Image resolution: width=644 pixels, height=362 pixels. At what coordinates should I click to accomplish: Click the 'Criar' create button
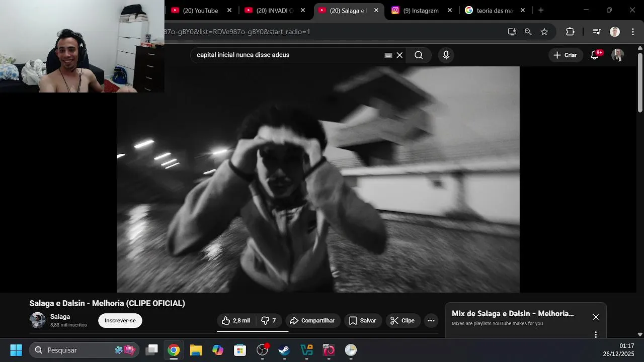(x=566, y=55)
